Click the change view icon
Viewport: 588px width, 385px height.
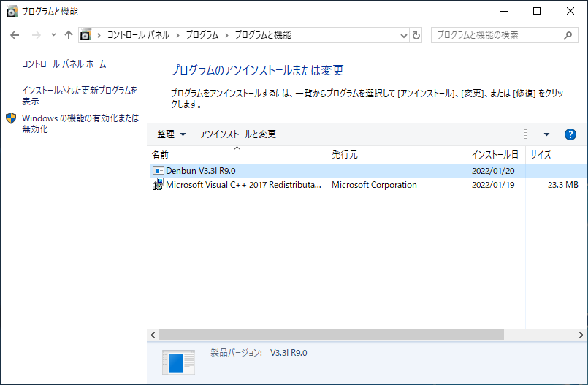tap(530, 134)
